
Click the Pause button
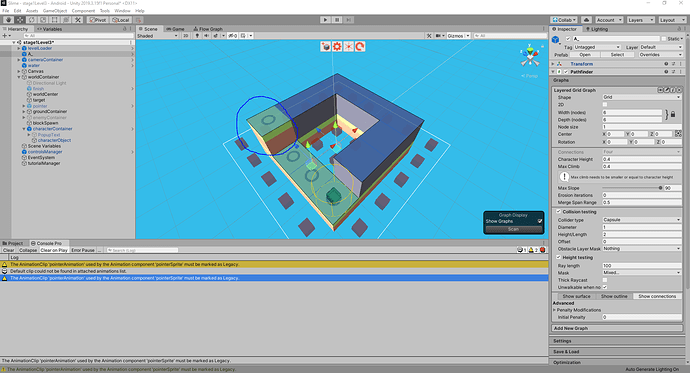click(x=337, y=20)
